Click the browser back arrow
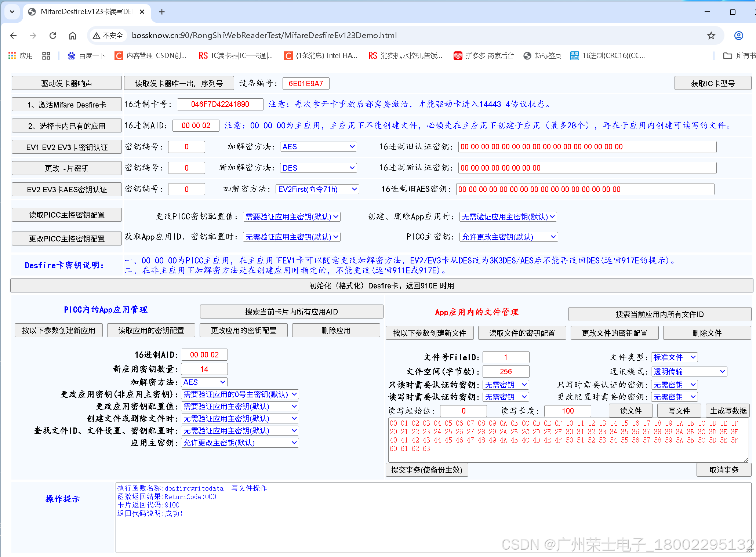The image size is (756, 557). coord(14,36)
